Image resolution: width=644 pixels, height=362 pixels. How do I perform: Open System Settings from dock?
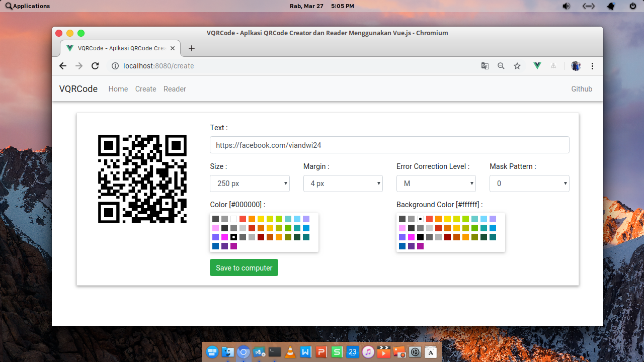click(x=415, y=352)
